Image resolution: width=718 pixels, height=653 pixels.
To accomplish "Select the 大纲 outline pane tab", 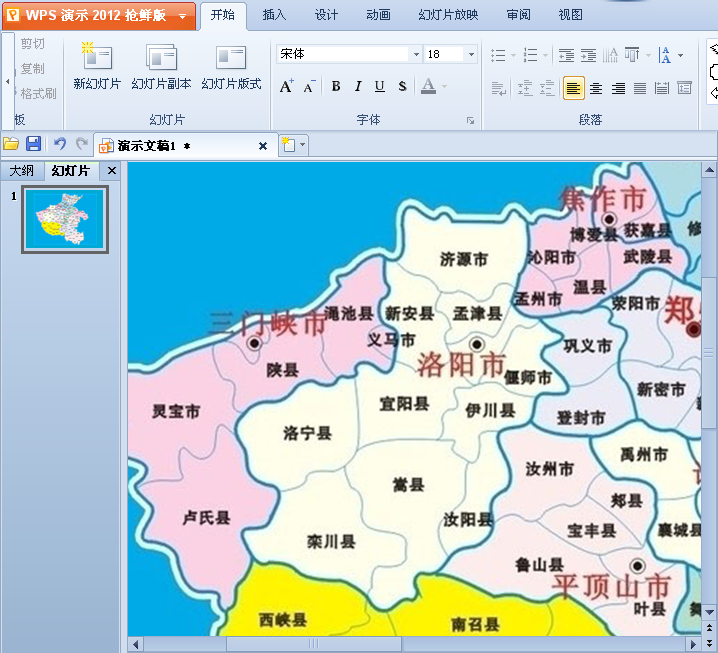I will click(22, 171).
